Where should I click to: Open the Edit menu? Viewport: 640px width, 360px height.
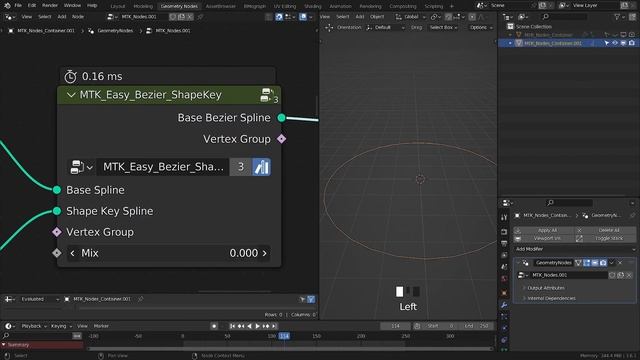click(32, 6)
